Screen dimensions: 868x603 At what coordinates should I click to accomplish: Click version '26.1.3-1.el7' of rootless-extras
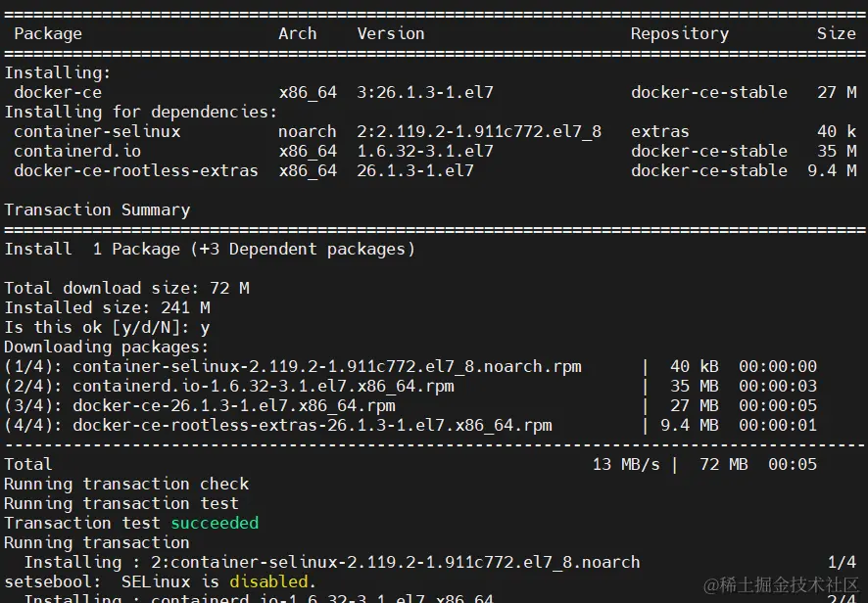[415, 171]
